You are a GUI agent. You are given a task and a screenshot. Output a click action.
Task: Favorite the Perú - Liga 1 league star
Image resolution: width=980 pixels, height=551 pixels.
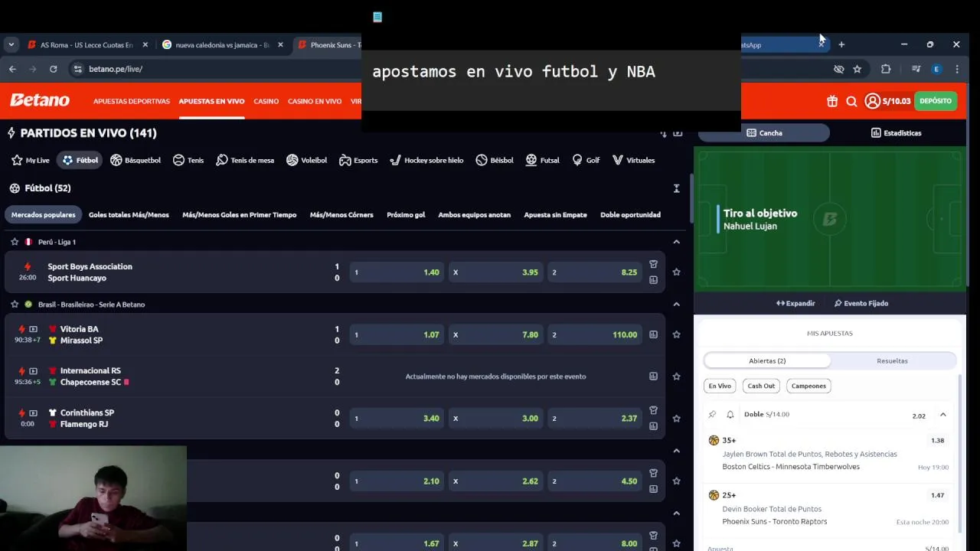pyautogui.click(x=15, y=242)
